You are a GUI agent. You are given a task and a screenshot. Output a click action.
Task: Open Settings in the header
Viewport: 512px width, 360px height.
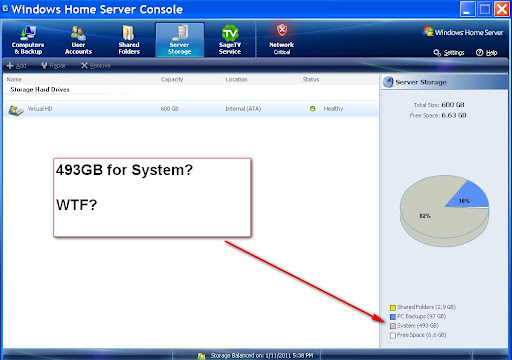(449, 53)
